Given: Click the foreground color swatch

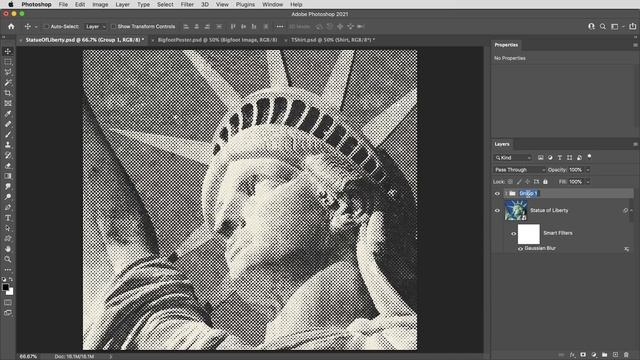Looking at the screenshot, I should click(5, 287).
